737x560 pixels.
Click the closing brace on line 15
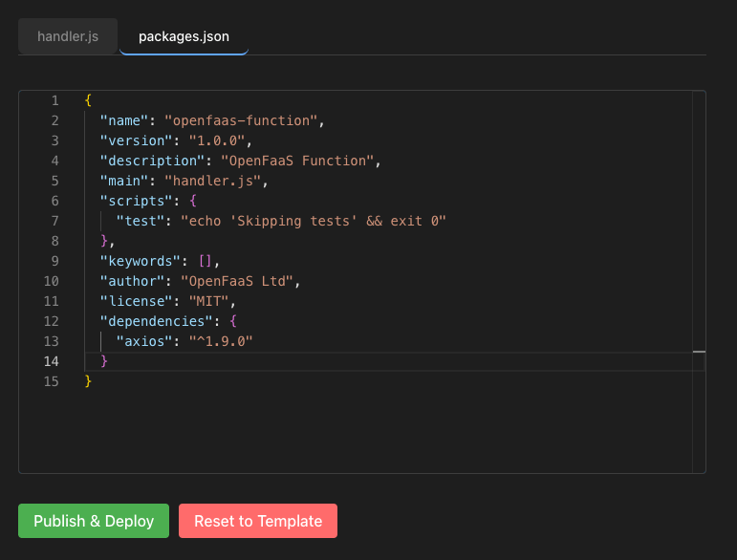pos(88,381)
